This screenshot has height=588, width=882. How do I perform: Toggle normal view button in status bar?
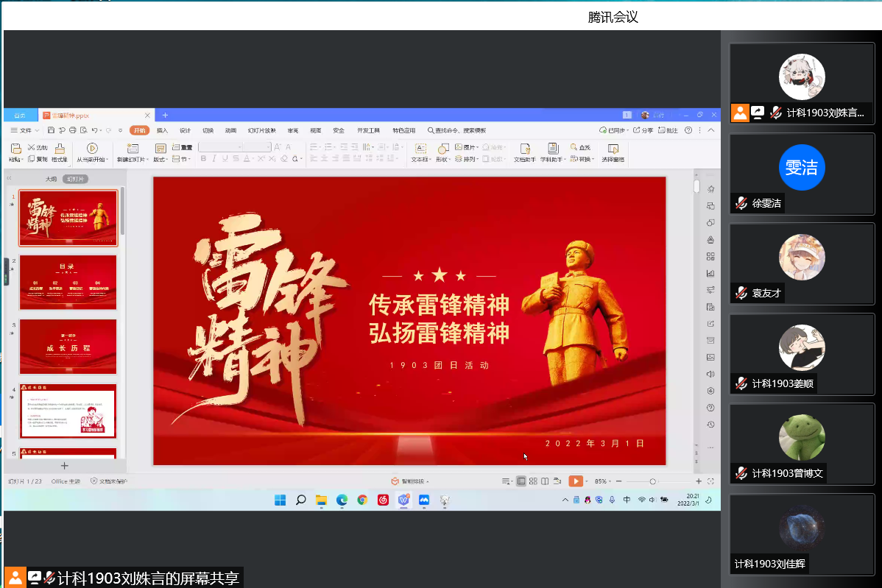(x=521, y=481)
